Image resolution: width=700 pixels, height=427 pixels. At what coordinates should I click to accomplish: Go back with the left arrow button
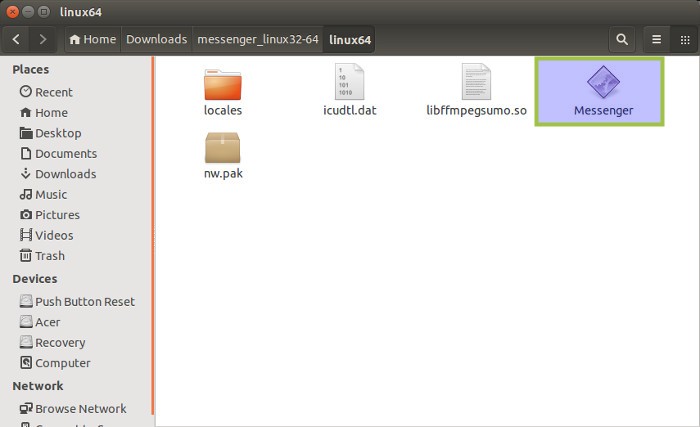tap(16, 39)
